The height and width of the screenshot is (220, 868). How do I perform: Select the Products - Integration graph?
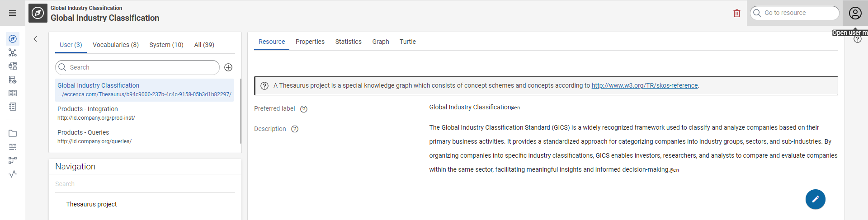(88, 109)
